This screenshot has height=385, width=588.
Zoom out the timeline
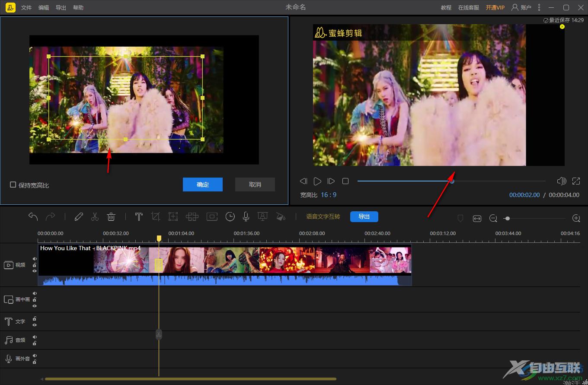[x=493, y=219]
